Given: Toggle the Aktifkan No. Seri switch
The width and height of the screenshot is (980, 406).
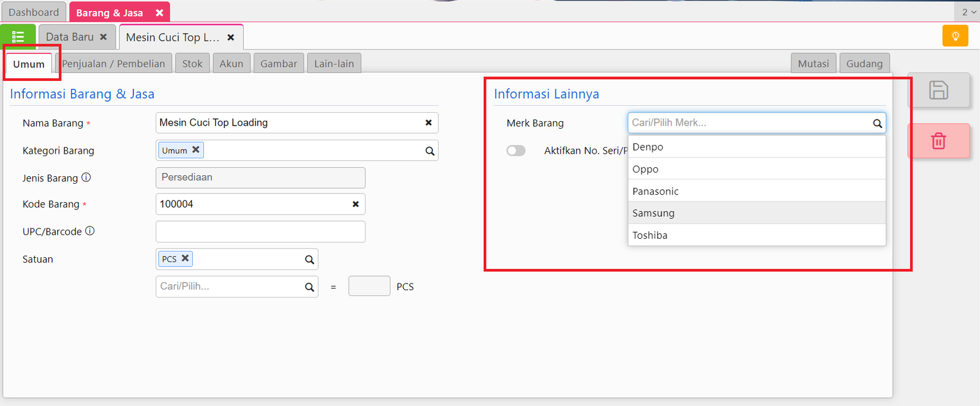Looking at the screenshot, I should 516,151.
